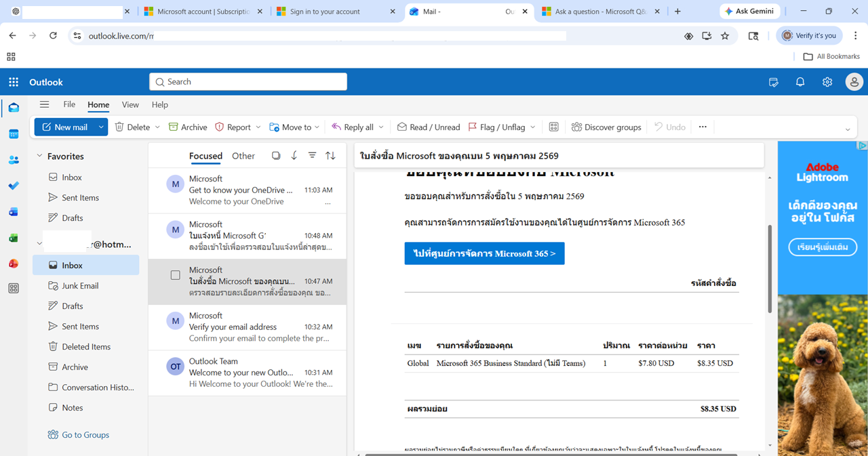Click the vertical scrollbar in reading pane

coord(770,269)
